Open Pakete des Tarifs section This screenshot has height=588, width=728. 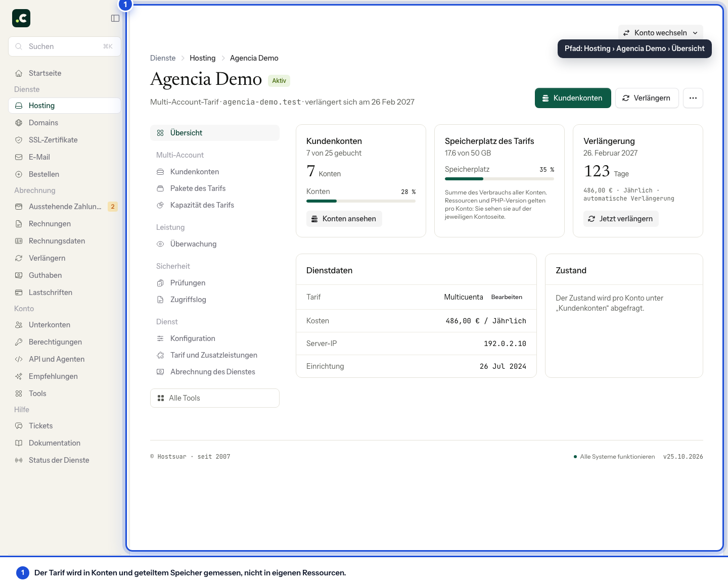click(x=215, y=188)
